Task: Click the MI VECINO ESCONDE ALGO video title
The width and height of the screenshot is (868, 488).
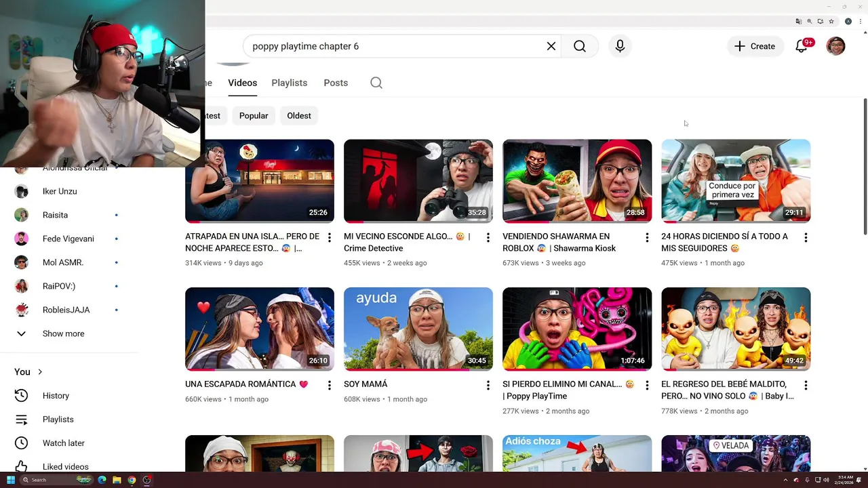Action: point(407,242)
